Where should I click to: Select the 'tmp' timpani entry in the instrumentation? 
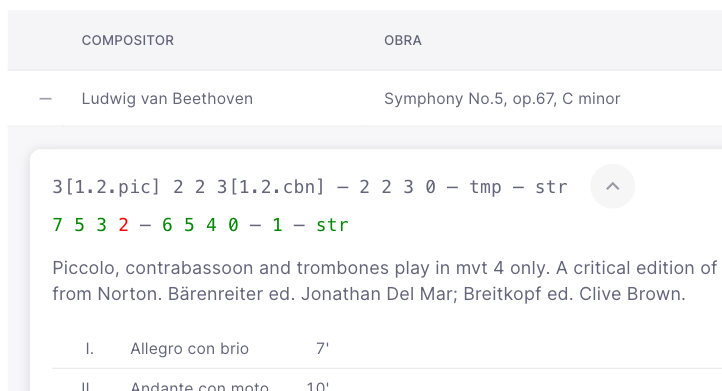pos(485,187)
